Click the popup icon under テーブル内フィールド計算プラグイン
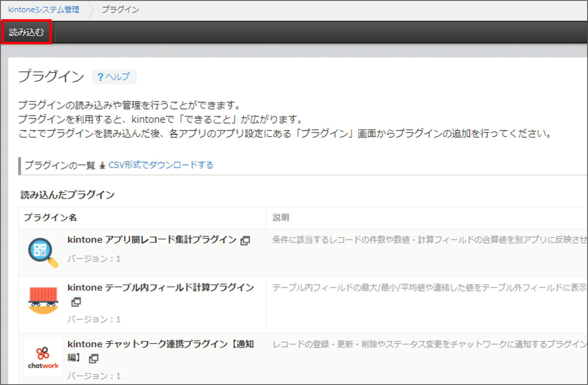Screen dimensions: 588x385 tap(76, 302)
